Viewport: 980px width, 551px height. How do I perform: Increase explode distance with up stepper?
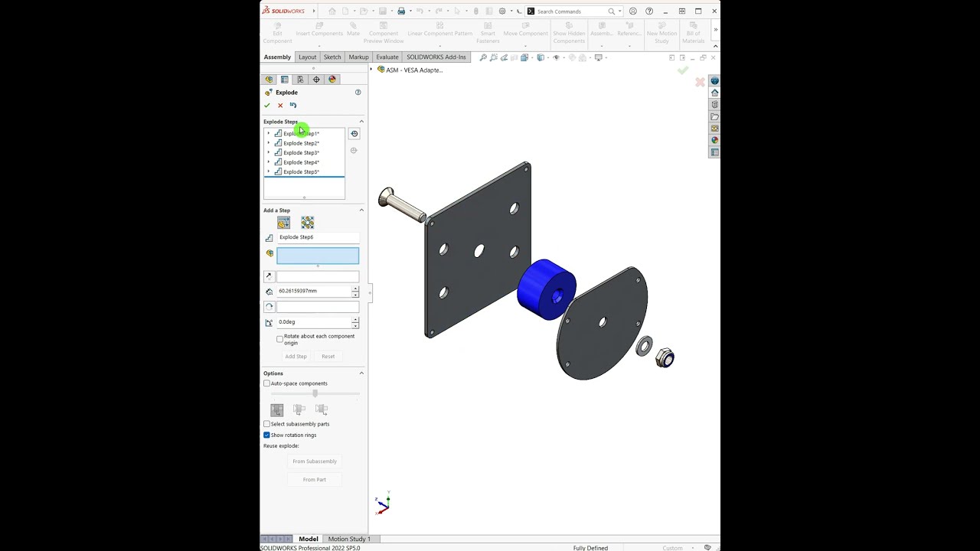pos(355,289)
